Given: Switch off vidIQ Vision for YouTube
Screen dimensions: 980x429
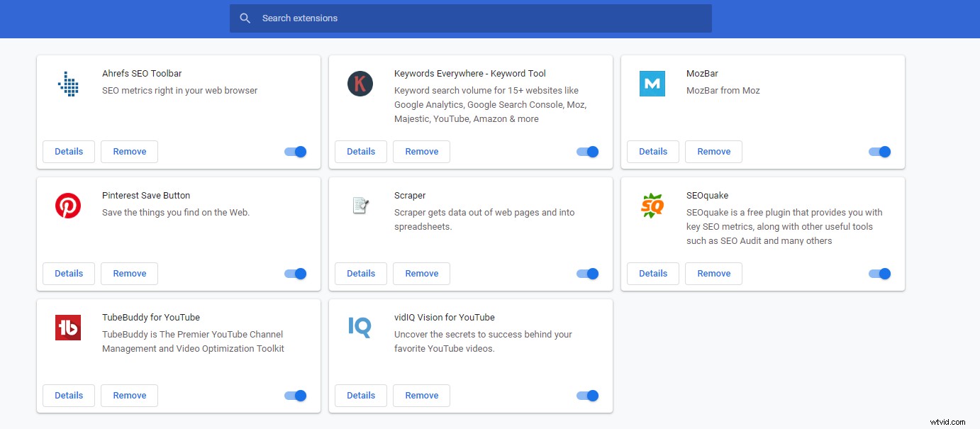Looking at the screenshot, I should click(588, 396).
